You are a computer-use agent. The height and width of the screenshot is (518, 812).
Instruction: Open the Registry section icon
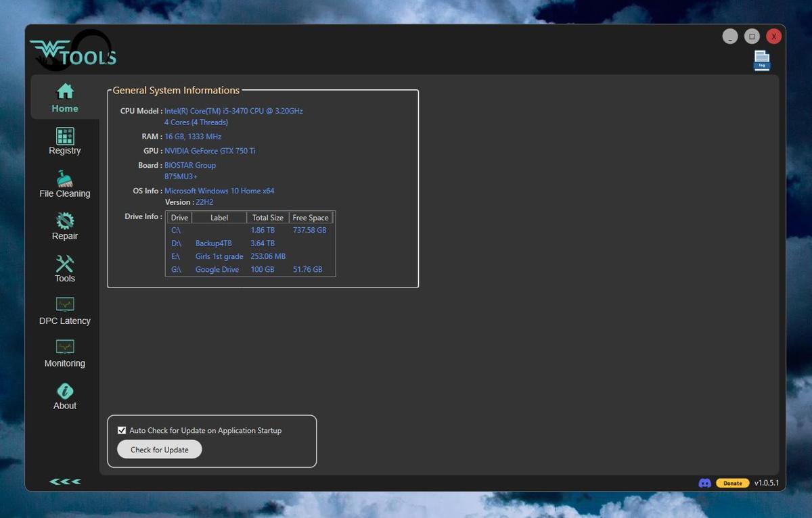(65, 136)
